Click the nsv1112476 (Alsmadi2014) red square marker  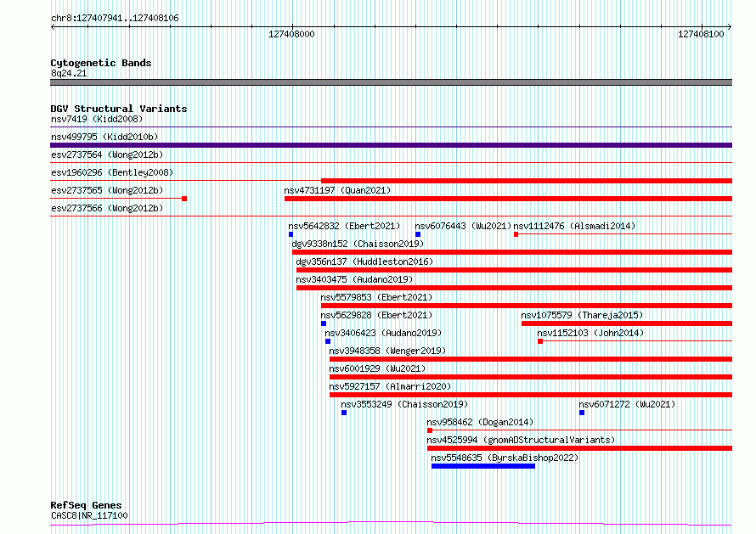pos(516,234)
